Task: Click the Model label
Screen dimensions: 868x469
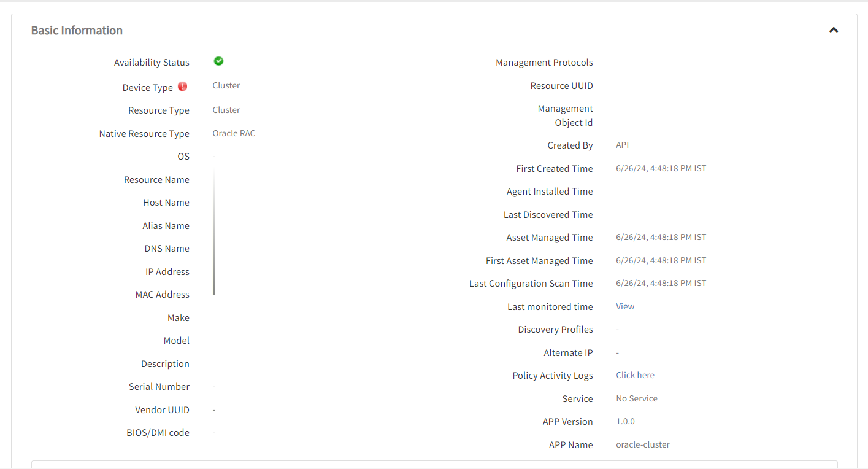Action: click(x=177, y=341)
